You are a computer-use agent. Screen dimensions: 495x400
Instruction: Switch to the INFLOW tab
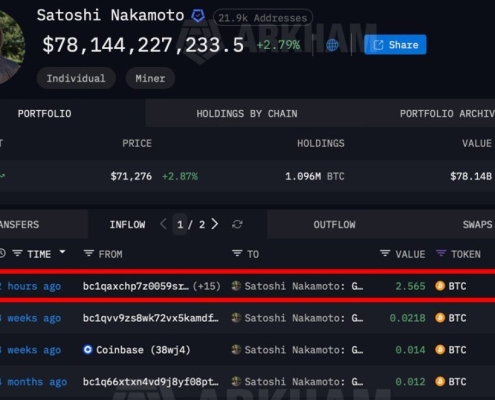pyautogui.click(x=127, y=225)
